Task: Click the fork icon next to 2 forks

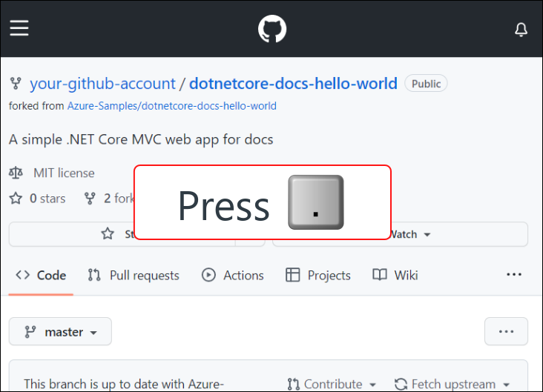Action: [90, 199]
